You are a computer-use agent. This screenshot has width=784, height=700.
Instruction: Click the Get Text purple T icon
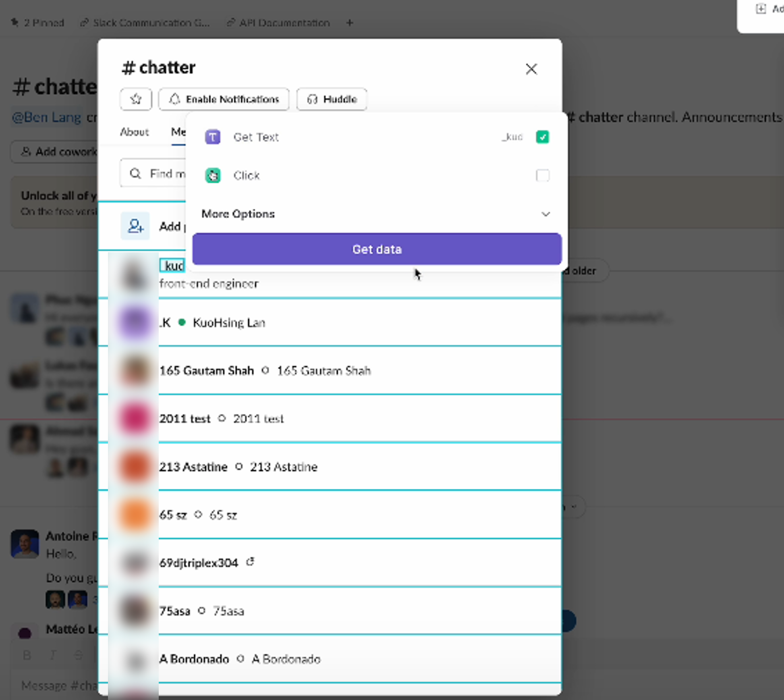(x=212, y=137)
